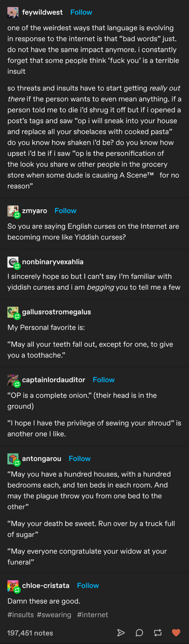This screenshot has height=644, width=189.
Task: Click the reblog badge on gallusrostromegalus's avatar
Action: (x=17, y=316)
